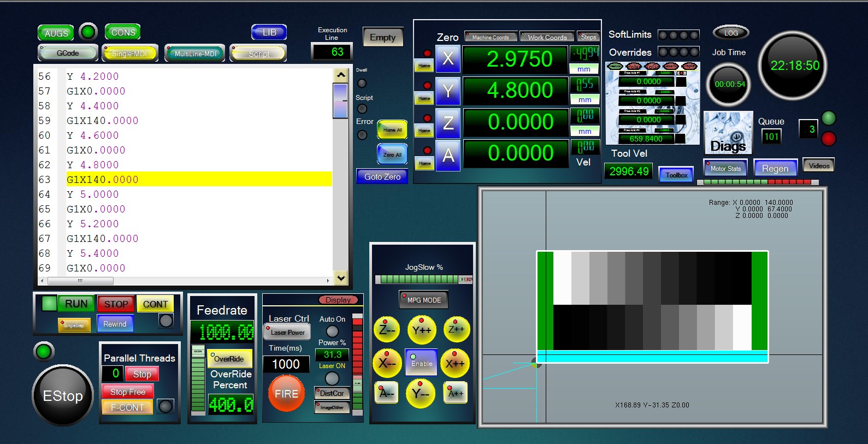The image size is (868, 444).
Task: Click the Time(ms) field showing 1000
Action: pos(286,364)
